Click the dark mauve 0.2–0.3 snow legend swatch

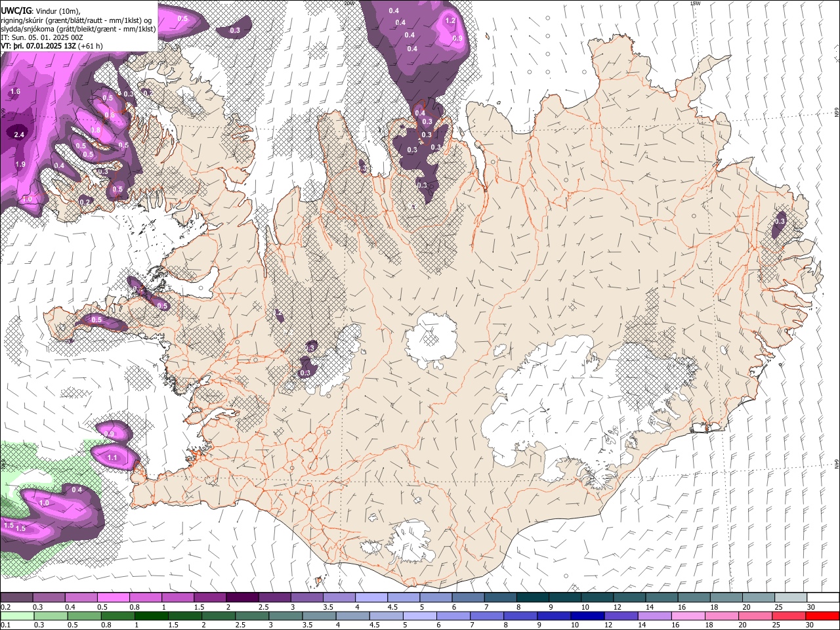point(16,598)
